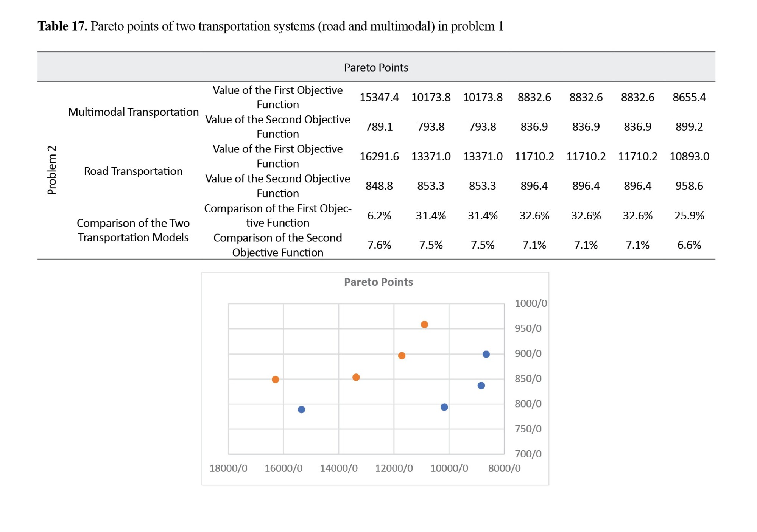757x532 pixels.
Task: Select the 1000/0 vertical axis label
Action: tap(531, 303)
